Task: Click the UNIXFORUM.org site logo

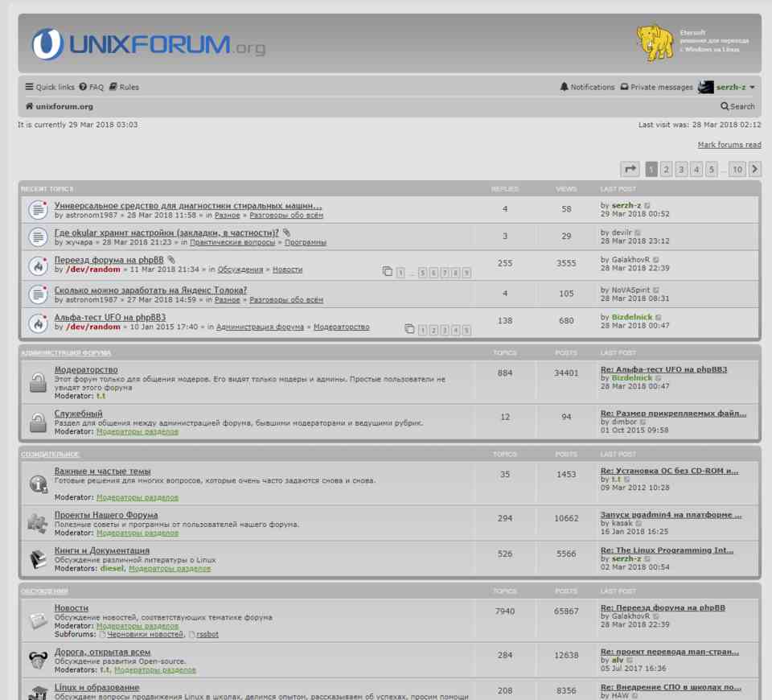Action: (149, 44)
